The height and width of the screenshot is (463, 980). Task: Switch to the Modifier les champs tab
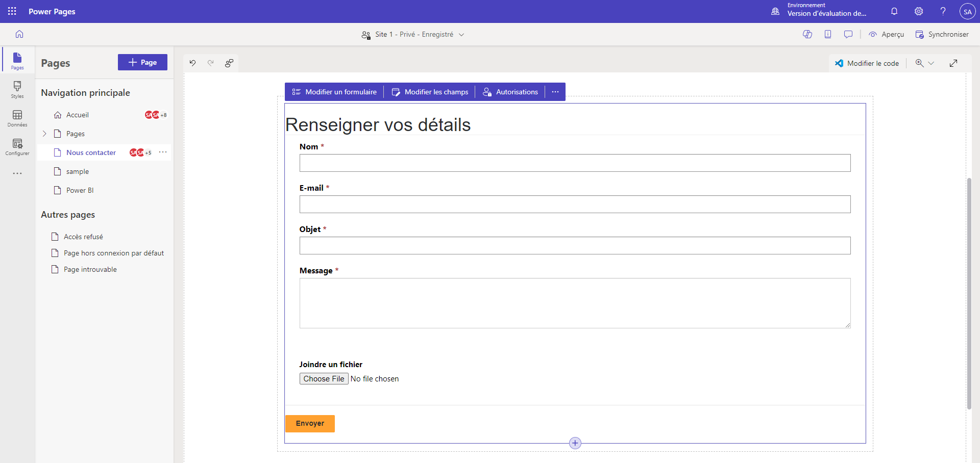(x=430, y=92)
